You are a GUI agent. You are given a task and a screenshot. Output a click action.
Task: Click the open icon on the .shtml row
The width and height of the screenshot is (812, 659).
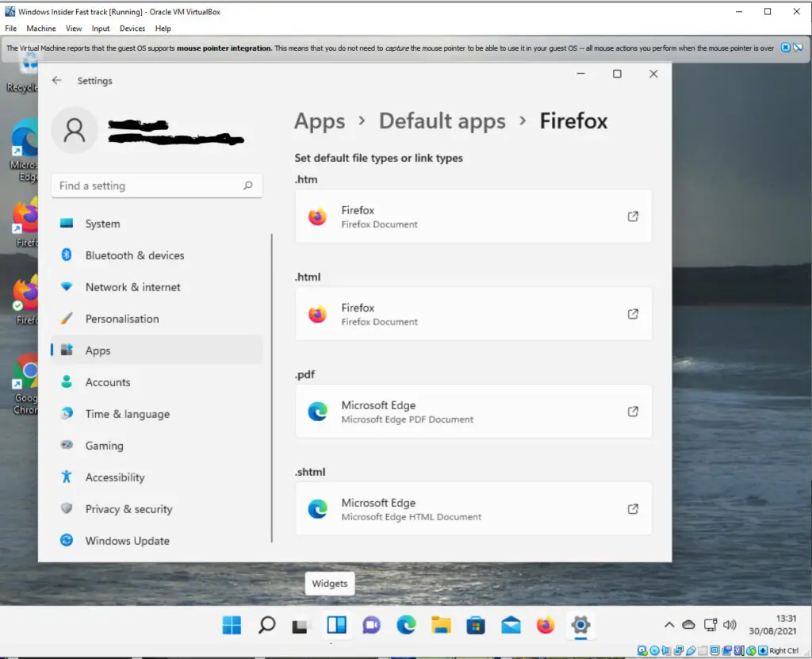633,509
